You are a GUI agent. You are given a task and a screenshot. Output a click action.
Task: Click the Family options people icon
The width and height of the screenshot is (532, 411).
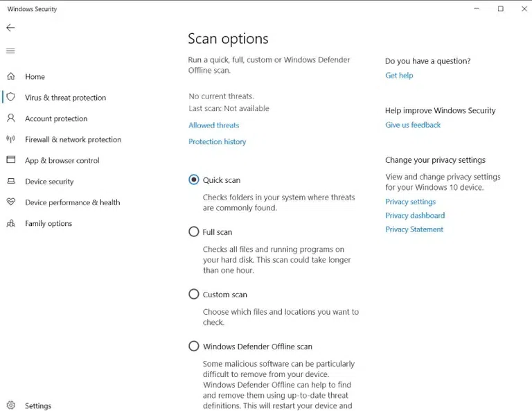click(11, 223)
